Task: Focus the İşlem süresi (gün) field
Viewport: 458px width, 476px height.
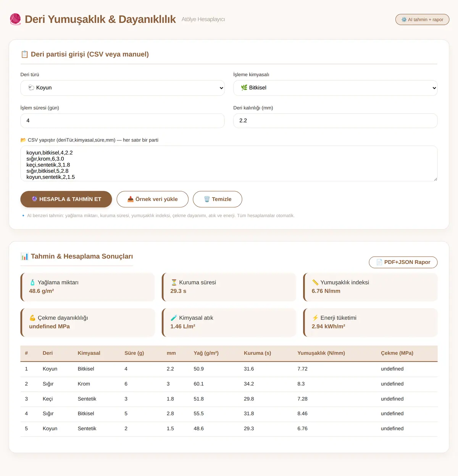Action: (123, 121)
